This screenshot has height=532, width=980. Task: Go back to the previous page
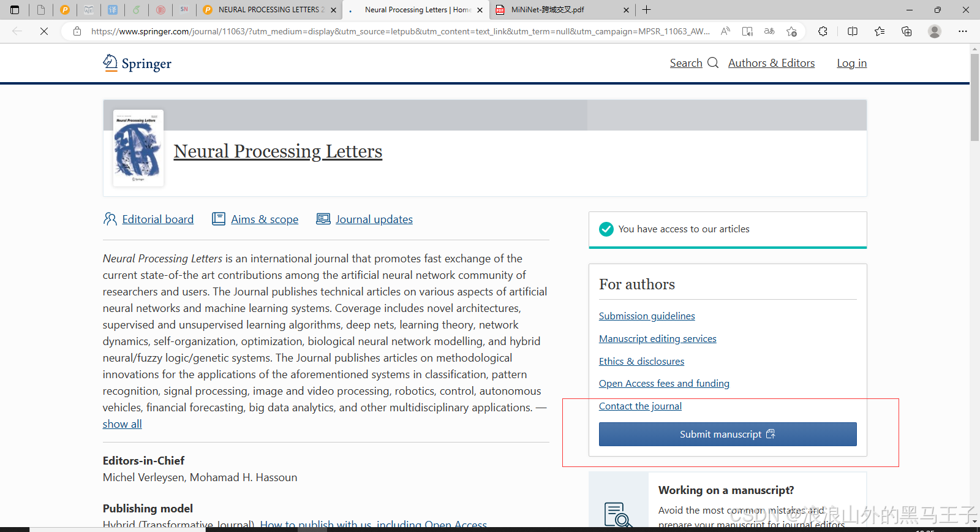point(17,31)
